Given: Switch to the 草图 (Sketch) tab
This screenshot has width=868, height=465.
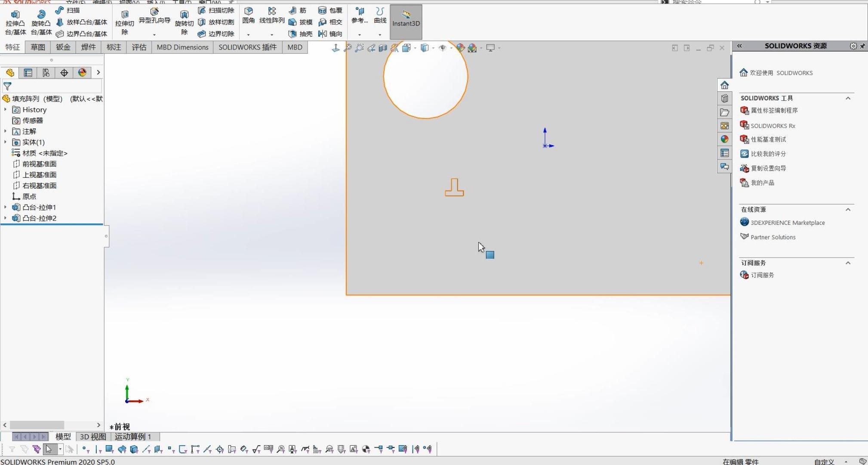Looking at the screenshot, I should click(38, 47).
